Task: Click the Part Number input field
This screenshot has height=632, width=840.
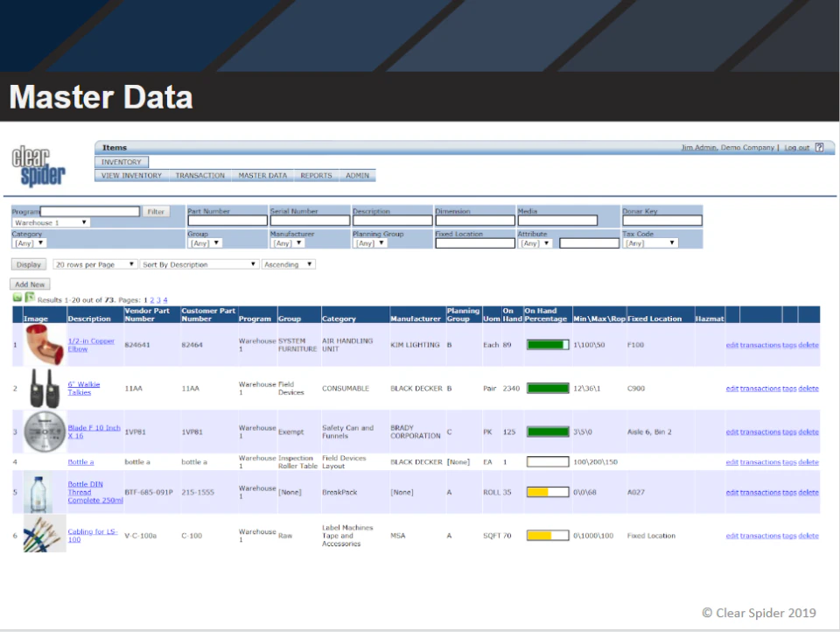Action: pos(227,221)
